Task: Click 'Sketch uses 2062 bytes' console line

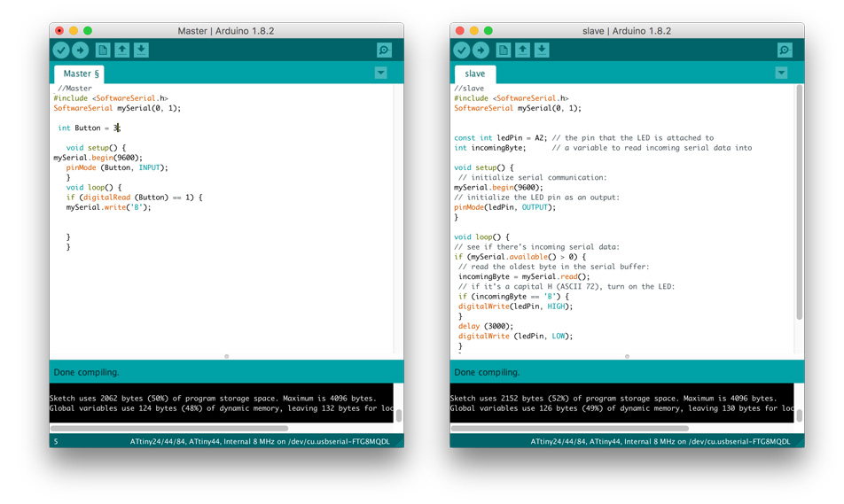Action: tap(212, 399)
